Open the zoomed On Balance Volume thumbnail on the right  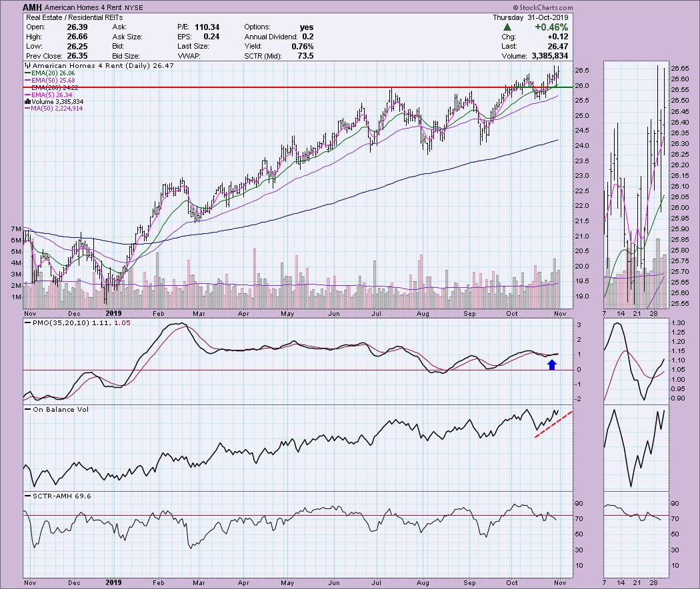(636, 448)
